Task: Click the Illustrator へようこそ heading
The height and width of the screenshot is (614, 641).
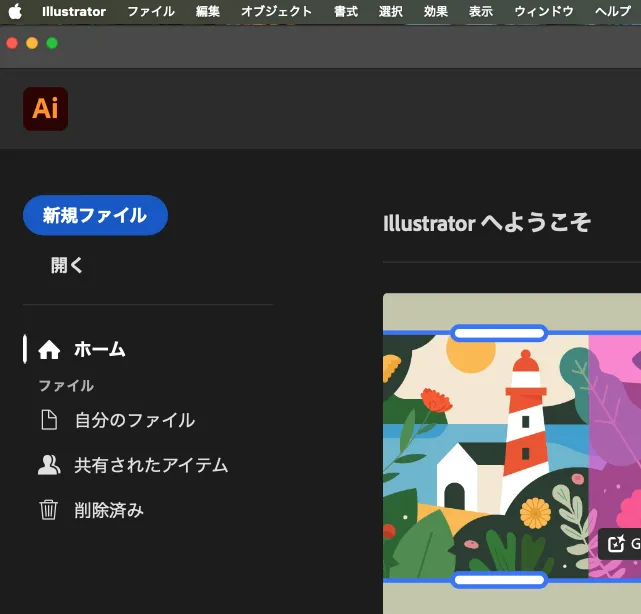Action: tap(487, 223)
